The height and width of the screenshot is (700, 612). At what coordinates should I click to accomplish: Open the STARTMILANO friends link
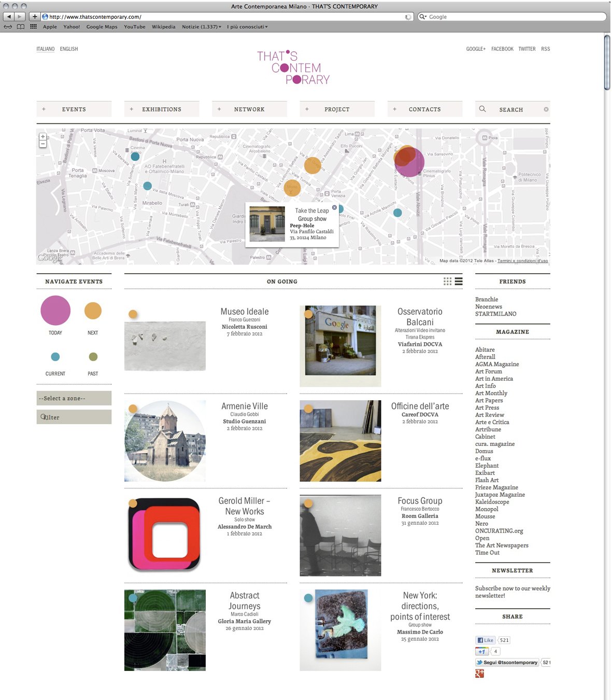pyautogui.click(x=496, y=314)
